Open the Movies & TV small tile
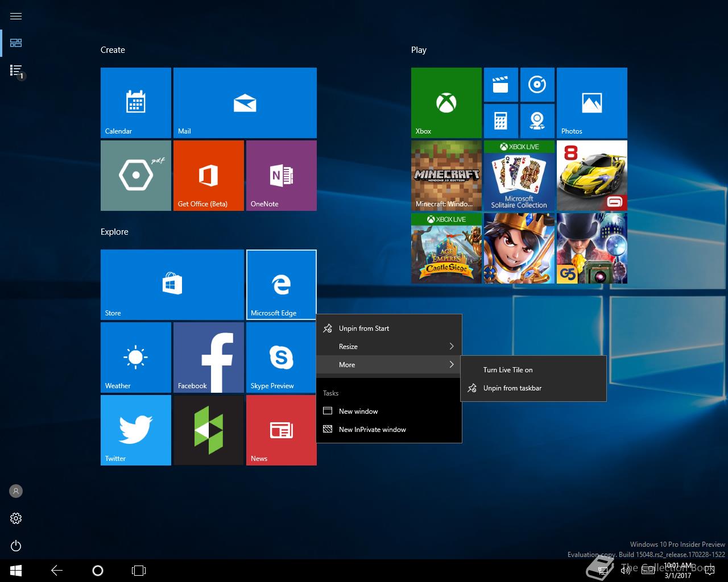The width and height of the screenshot is (728, 582). (x=501, y=85)
